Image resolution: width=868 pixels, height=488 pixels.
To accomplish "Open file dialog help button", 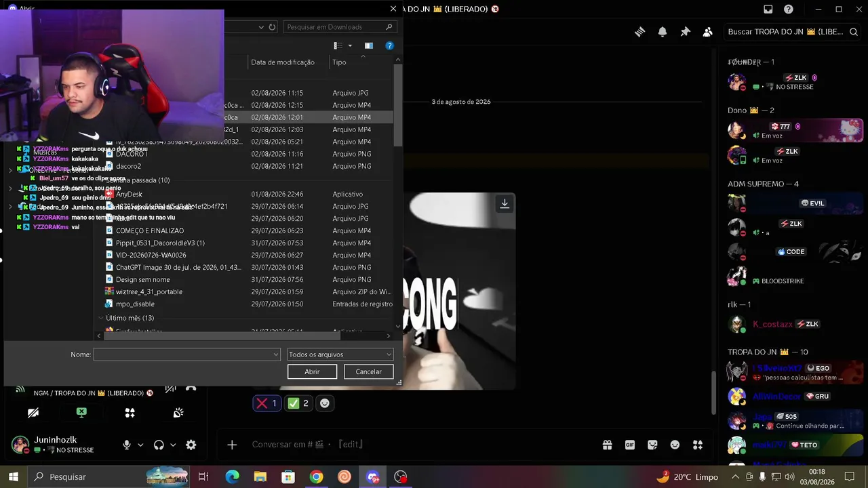I will point(389,45).
